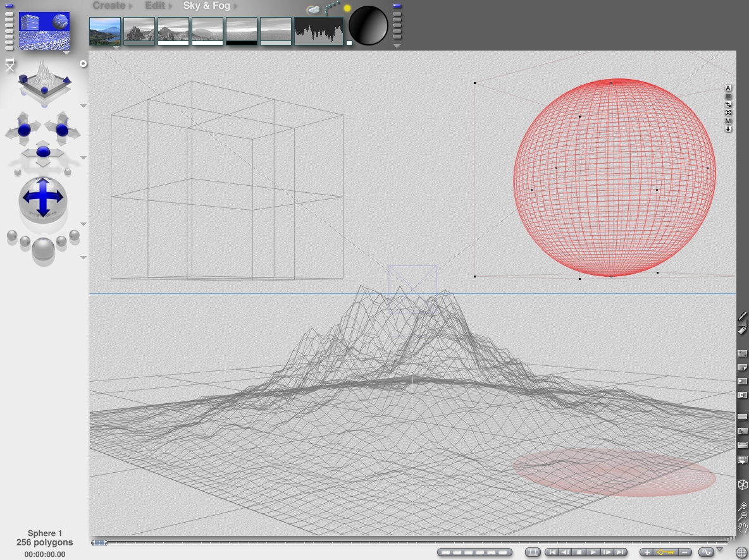The width and height of the screenshot is (749, 560).
Task: Select the wireframe cube display icon
Action: pyautogui.click(x=743, y=485)
